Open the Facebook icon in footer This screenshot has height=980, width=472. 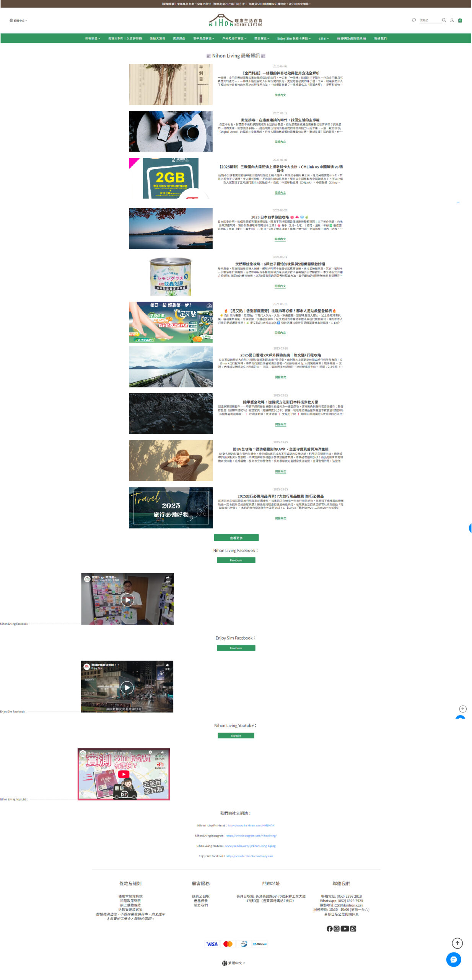click(x=329, y=928)
